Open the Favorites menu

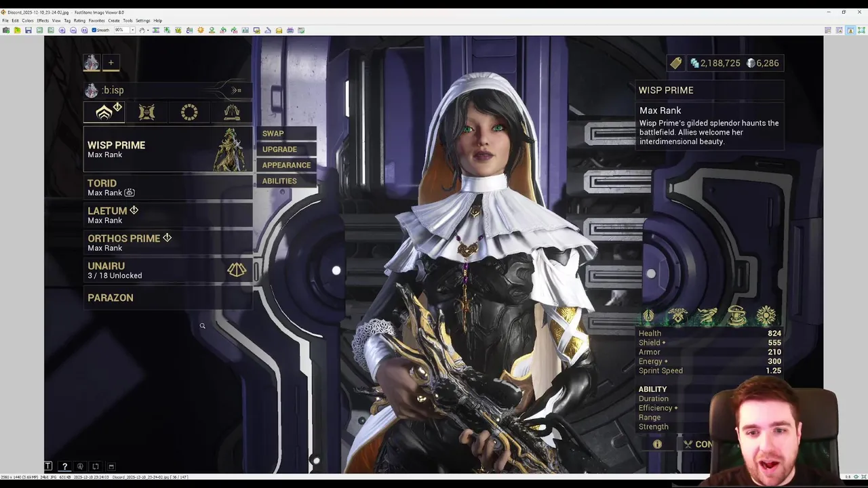96,20
